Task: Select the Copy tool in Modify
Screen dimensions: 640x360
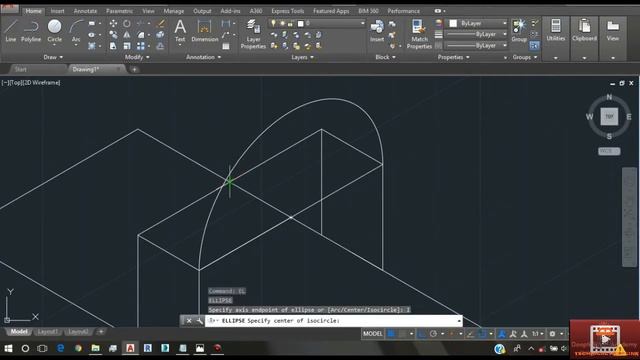Action: [113, 35]
